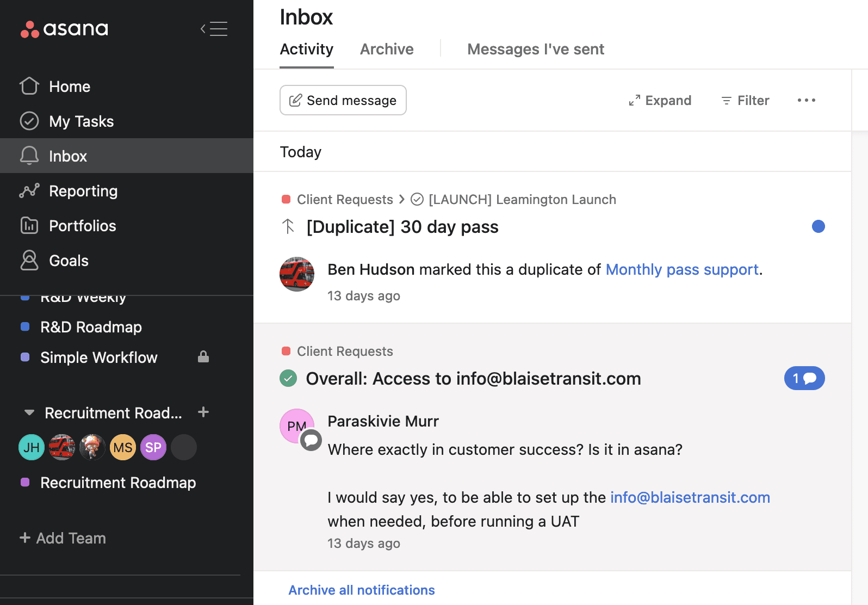This screenshot has height=605, width=868.
Task: Click the blue unread dot on 30 day pass
Action: click(x=819, y=226)
